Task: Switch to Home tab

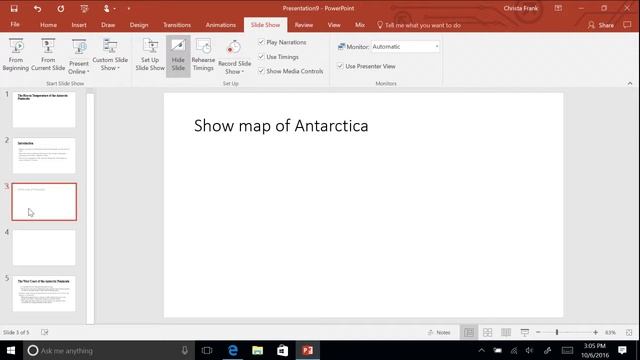Action: (x=48, y=25)
